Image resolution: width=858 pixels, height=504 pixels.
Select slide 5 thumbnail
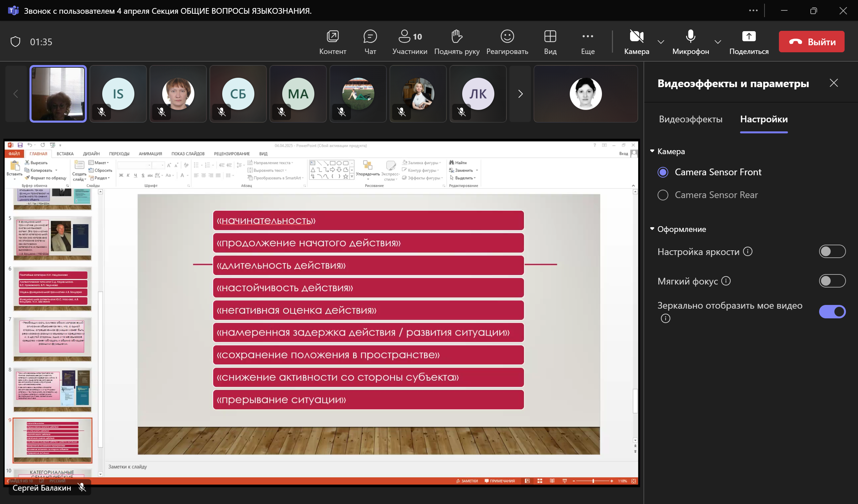coord(52,238)
